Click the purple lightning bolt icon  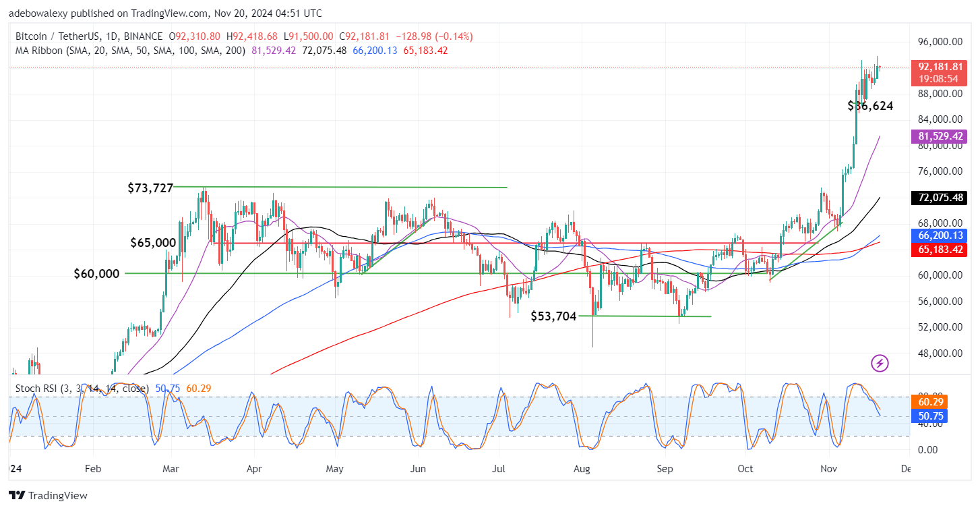pos(880,364)
